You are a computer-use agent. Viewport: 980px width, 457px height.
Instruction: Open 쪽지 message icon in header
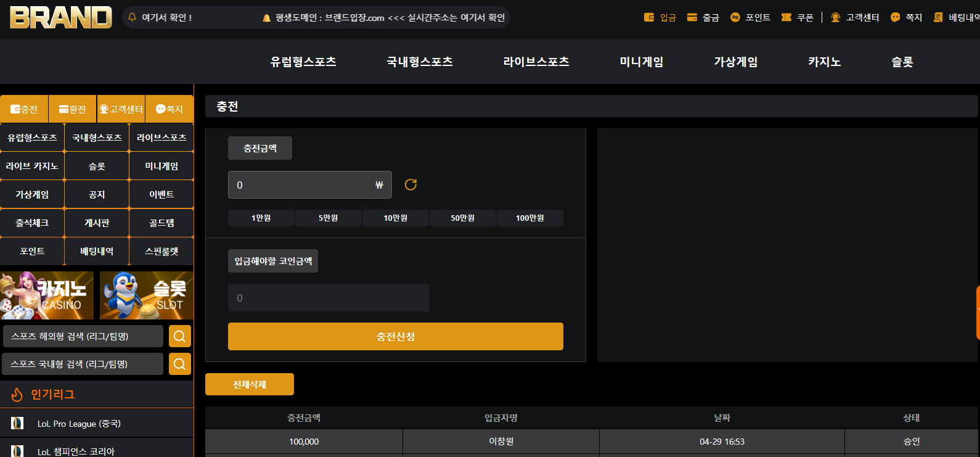(x=895, y=17)
